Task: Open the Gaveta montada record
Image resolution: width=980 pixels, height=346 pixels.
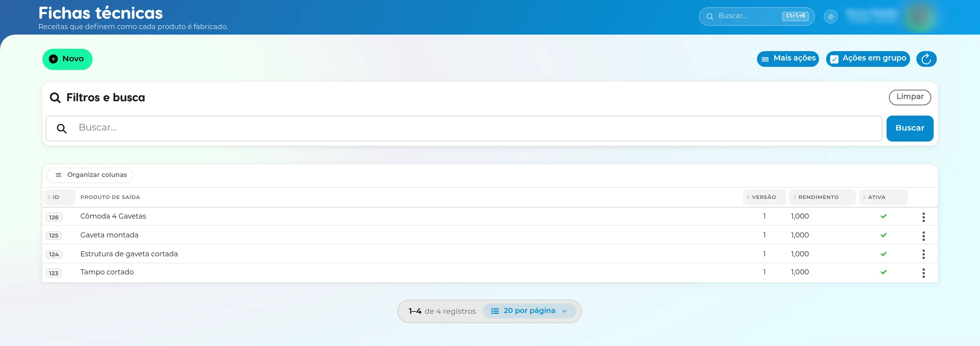Action: coord(109,235)
